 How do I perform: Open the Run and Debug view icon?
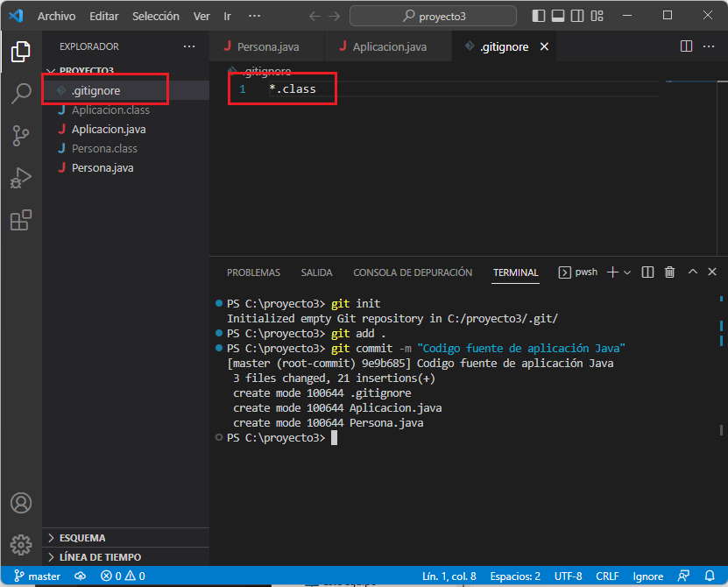20,178
